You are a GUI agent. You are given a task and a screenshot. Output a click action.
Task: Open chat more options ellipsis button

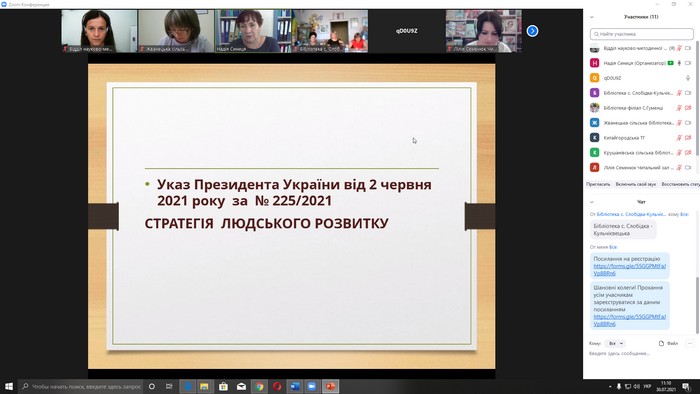tap(690, 344)
